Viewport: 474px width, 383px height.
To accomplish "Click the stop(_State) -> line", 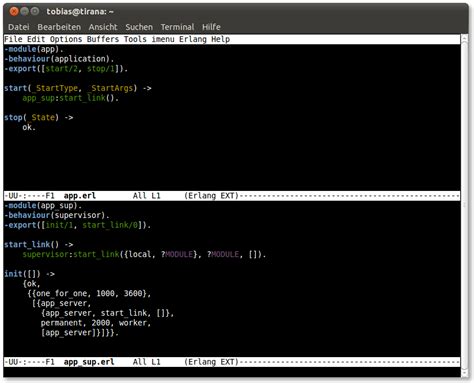I will pos(39,118).
